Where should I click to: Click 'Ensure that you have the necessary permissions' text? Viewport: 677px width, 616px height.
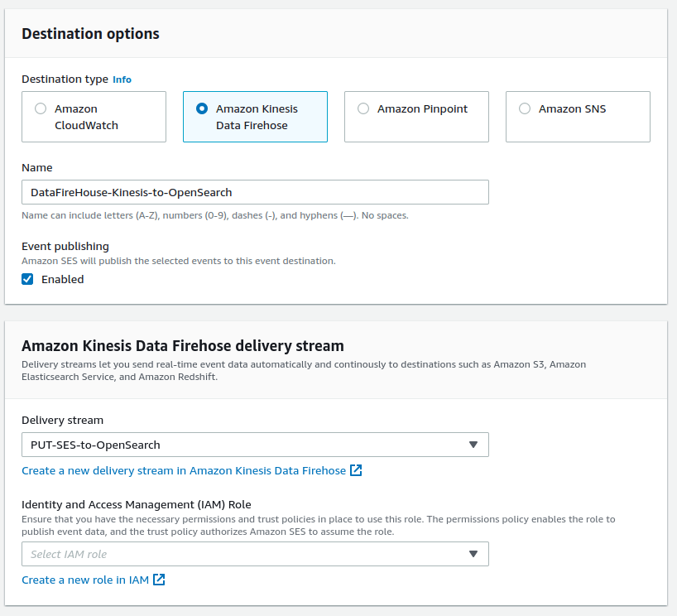319,525
